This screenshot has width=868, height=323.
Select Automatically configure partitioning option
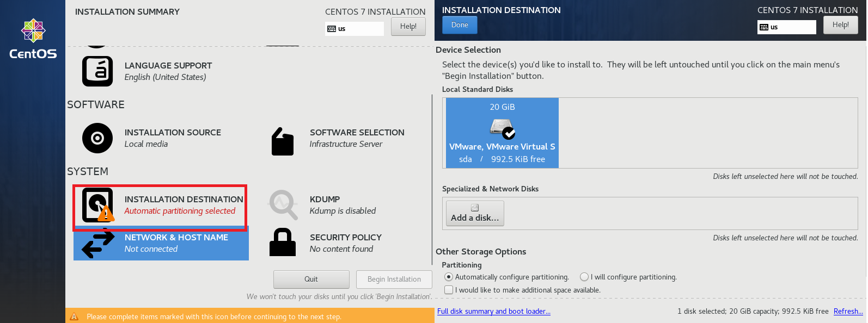coord(507,277)
